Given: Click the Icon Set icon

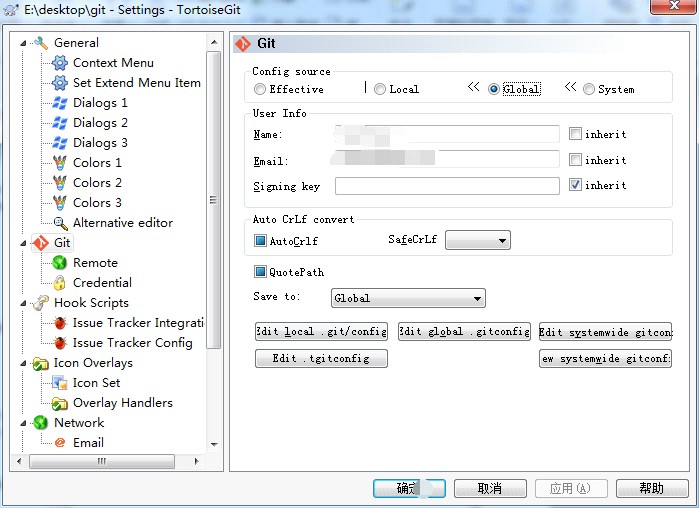Looking at the screenshot, I should (60, 383).
